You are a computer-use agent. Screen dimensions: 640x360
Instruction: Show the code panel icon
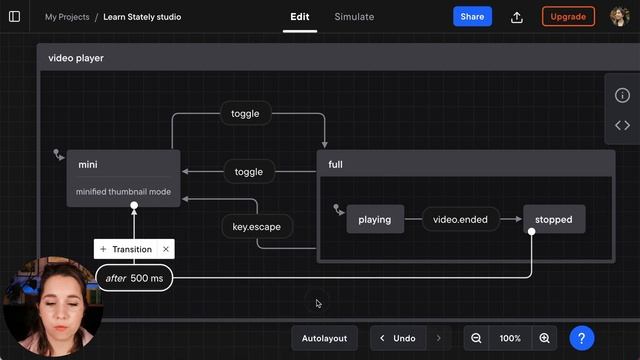[622, 125]
